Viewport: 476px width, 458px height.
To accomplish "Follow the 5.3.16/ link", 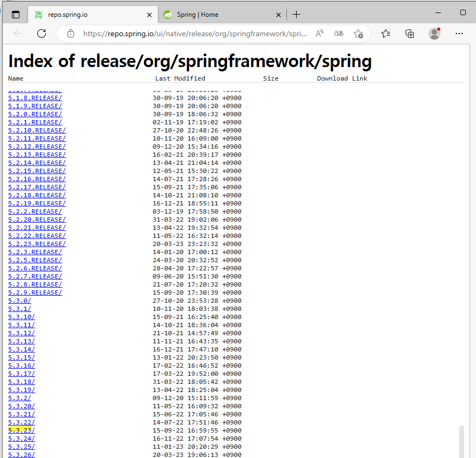I will click(x=21, y=366).
